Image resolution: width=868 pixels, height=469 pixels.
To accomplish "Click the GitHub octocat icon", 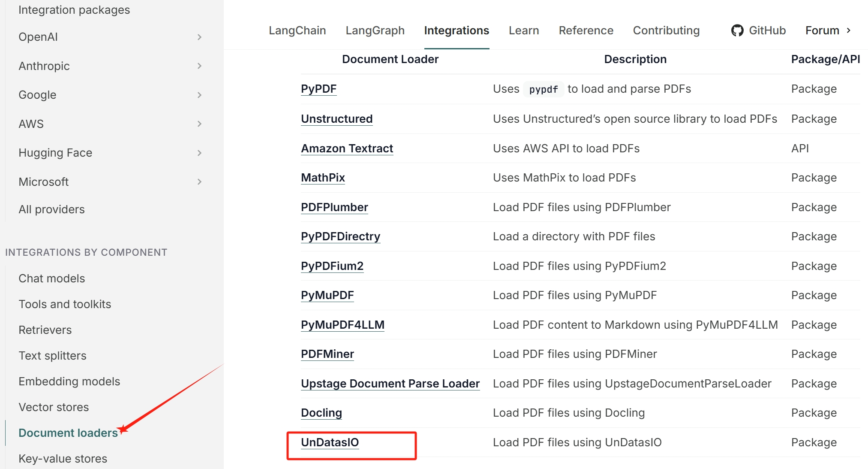I will 737,30.
